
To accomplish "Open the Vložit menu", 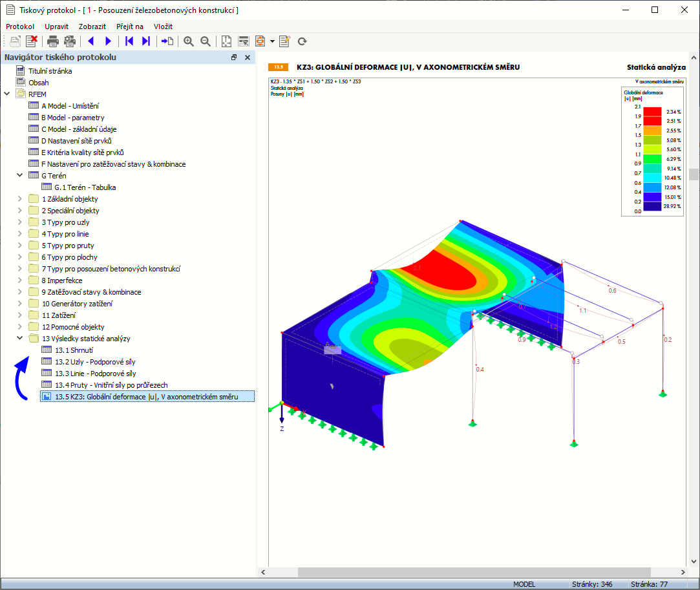I will (163, 26).
